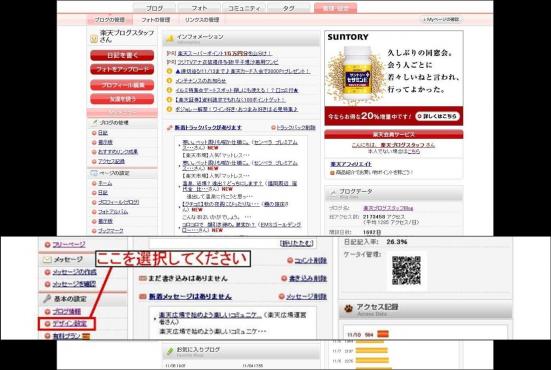The width and height of the screenshot is (551, 370).
Task: Open the ブックマーク sidebar link
Action: point(111,231)
